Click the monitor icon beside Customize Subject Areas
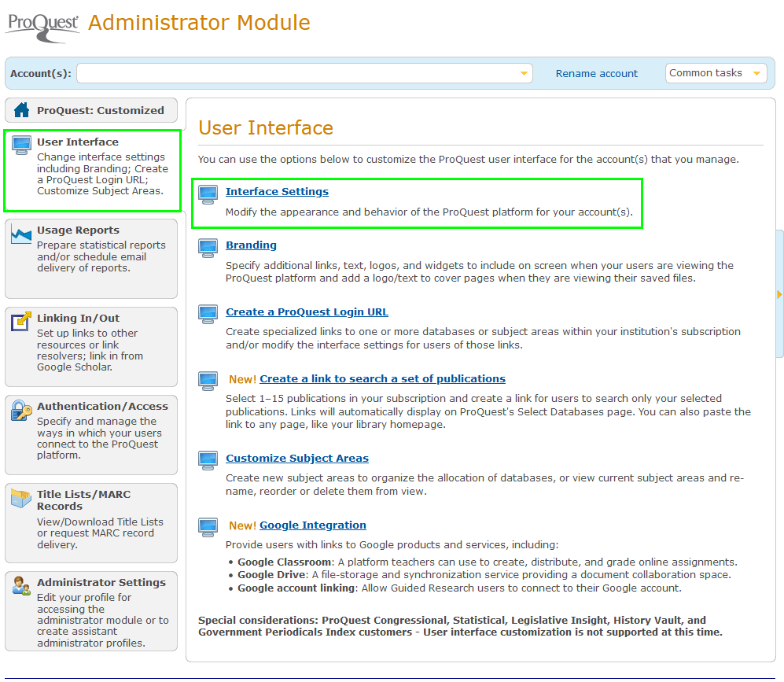This screenshot has height=682, width=784. tap(208, 460)
